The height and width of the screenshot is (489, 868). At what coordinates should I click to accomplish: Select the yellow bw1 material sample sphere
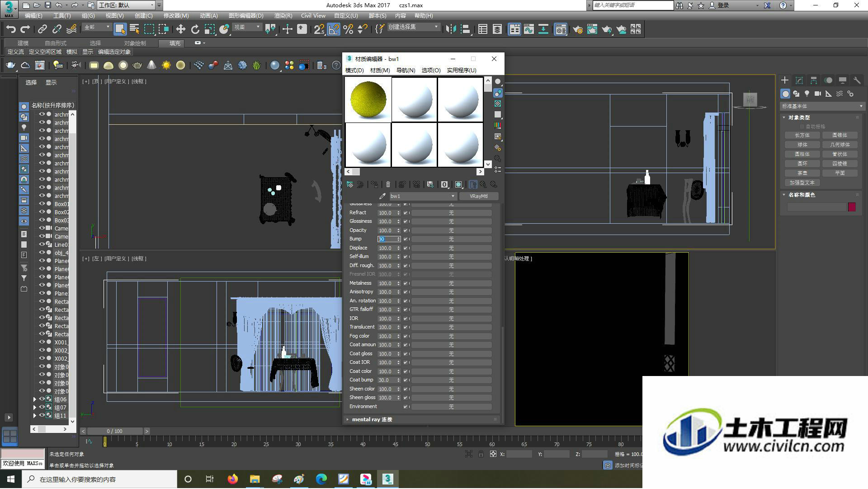pos(368,99)
